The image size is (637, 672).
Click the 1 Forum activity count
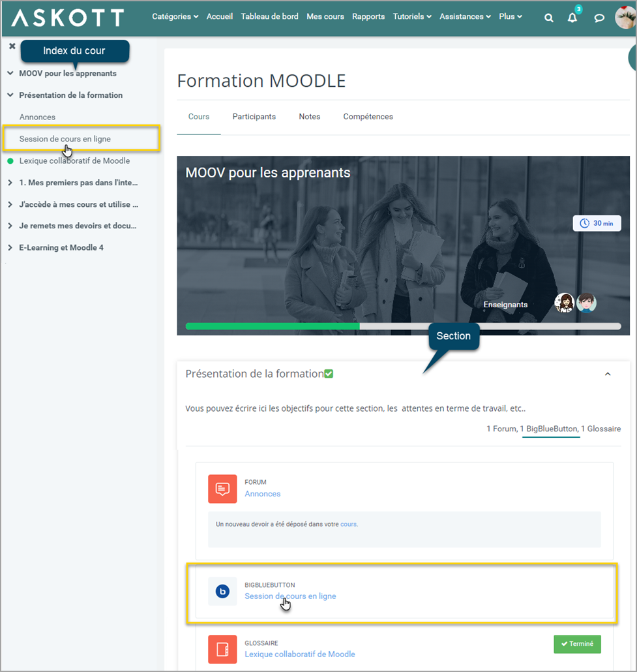(x=501, y=429)
